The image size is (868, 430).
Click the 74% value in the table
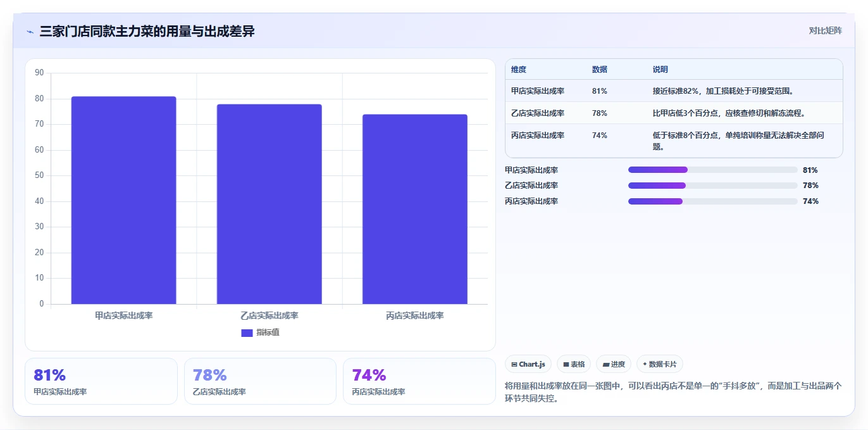coord(600,136)
